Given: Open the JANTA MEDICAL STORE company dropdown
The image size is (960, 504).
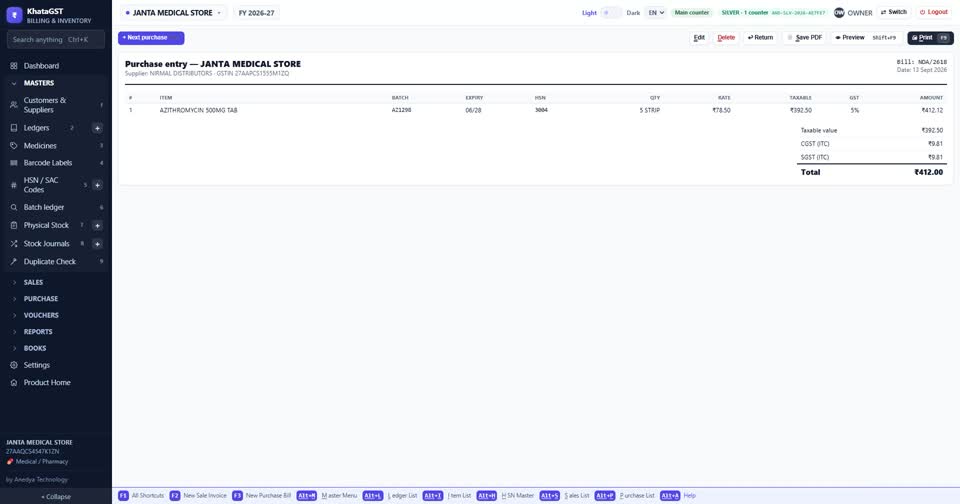Looking at the screenshot, I should pos(173,12).
